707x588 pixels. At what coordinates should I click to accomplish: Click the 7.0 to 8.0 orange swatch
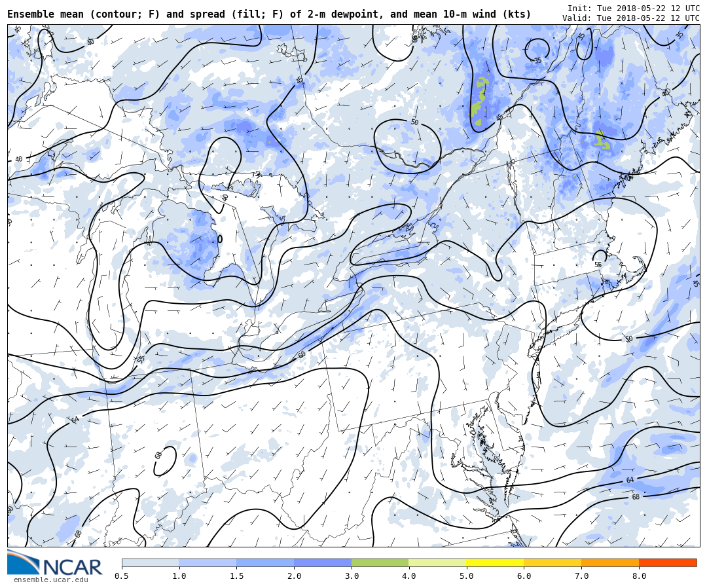610,562
